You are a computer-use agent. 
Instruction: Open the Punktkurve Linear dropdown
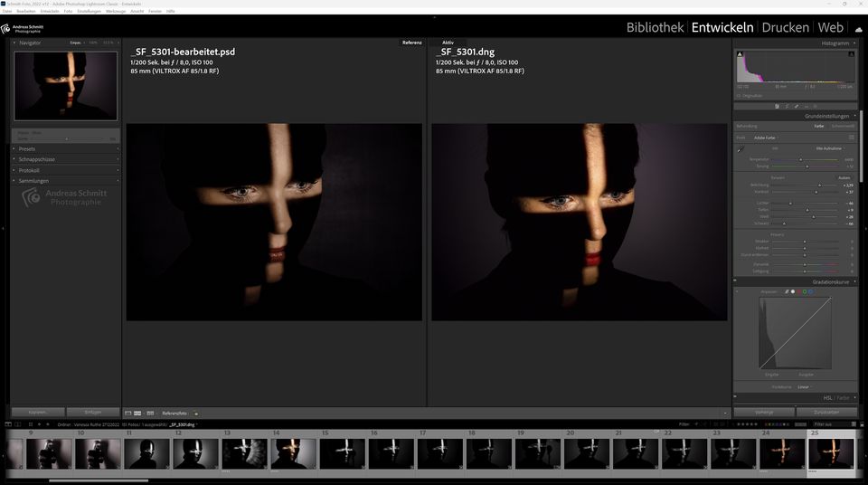coord(805,387)
